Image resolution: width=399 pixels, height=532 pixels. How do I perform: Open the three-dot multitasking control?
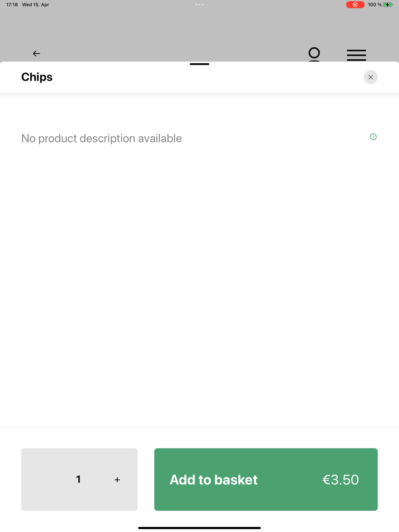coord(199,4)
